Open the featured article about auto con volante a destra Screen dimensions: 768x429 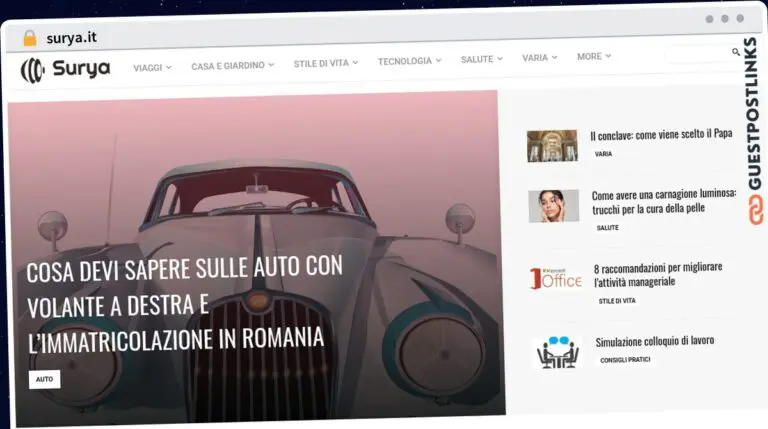185,304
